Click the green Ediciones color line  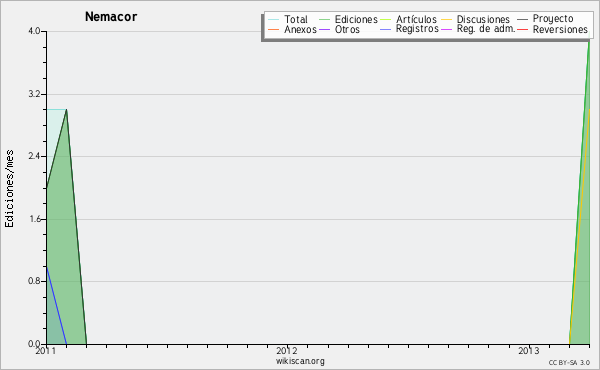click(x=324, y=19)
